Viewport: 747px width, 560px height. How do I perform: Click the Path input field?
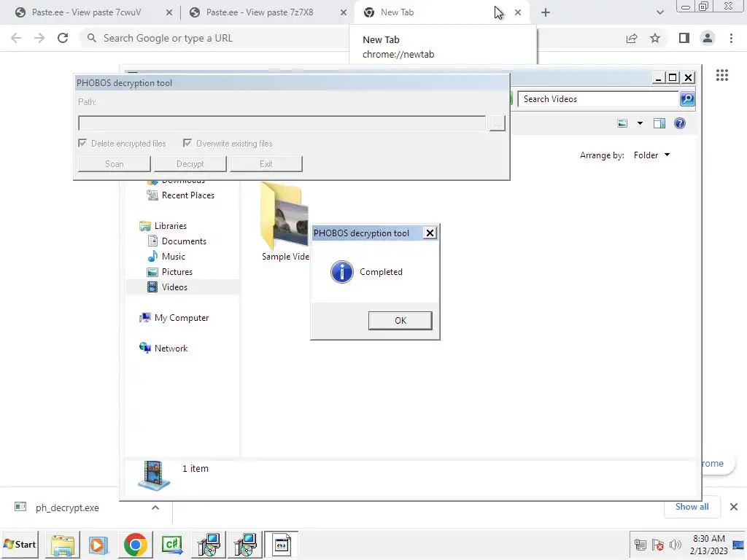282,122
